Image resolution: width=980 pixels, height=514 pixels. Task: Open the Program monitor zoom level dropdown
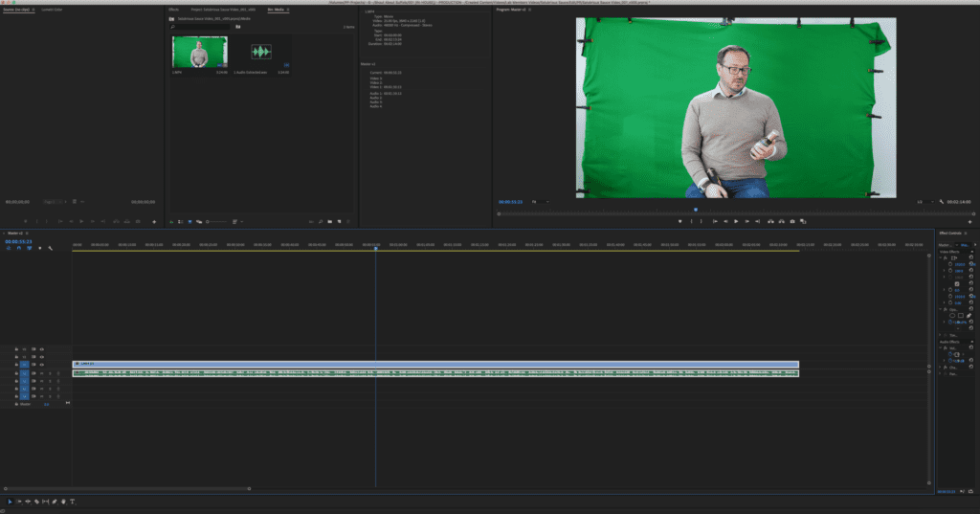point(539,202)
